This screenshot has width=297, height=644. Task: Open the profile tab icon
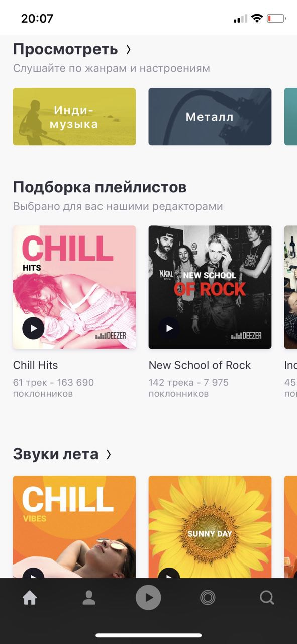(89, 598)
